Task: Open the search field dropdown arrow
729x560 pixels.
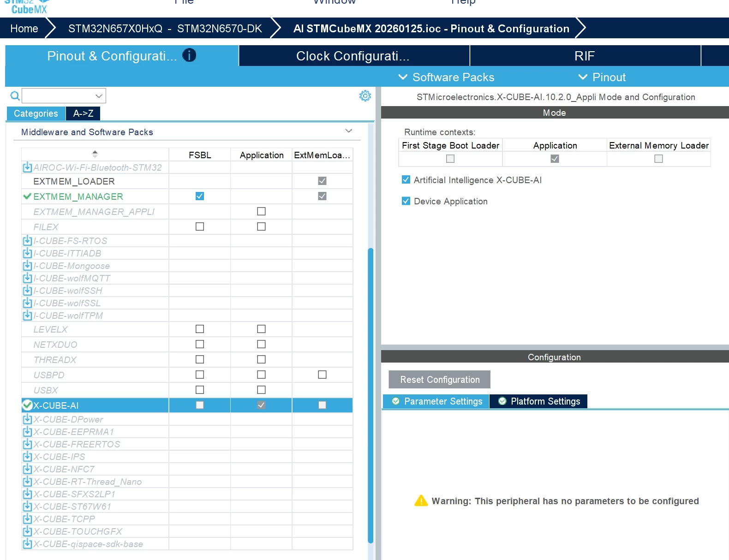Action: click(99, 96)
